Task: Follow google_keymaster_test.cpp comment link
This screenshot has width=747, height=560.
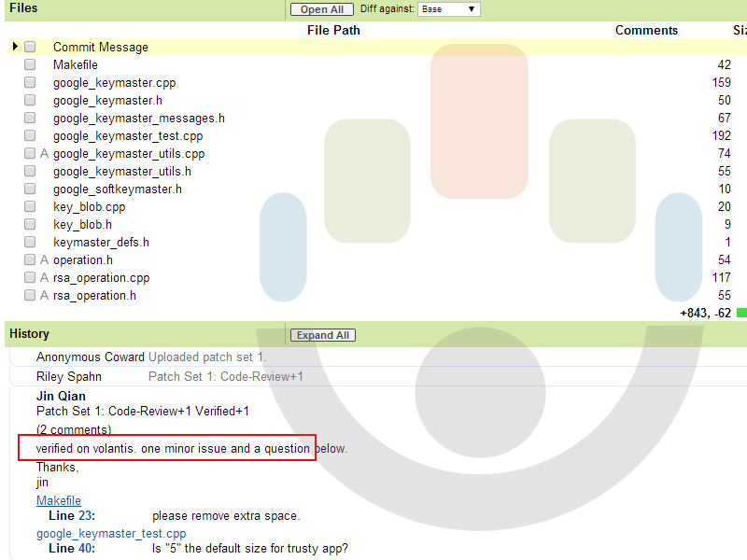Action: tap(111, 534)
